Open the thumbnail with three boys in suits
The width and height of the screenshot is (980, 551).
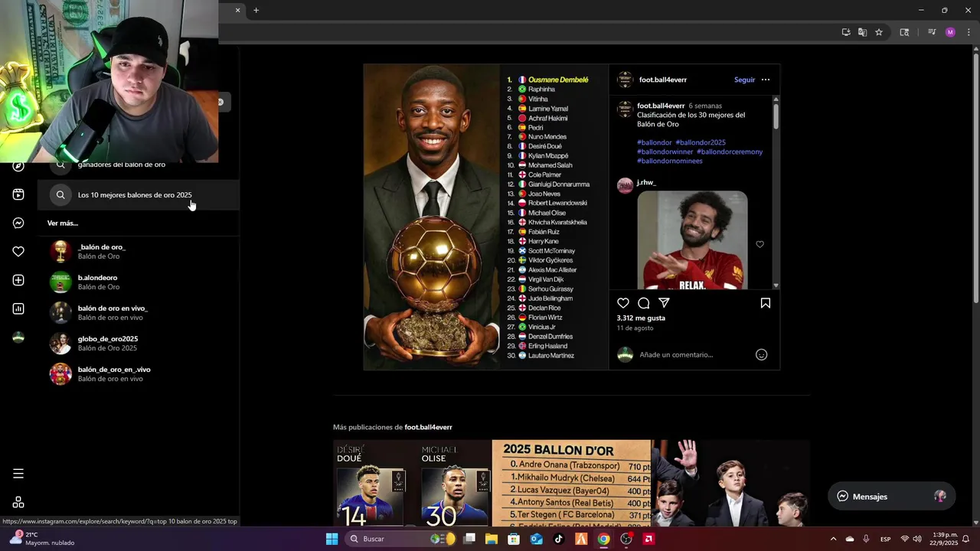730,484
